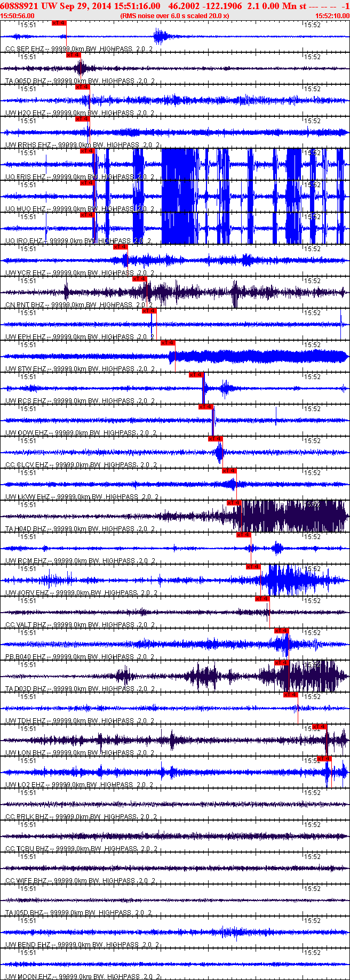
Task: Click the large early arrival burst on CC SEP
Action: (160, 36)
